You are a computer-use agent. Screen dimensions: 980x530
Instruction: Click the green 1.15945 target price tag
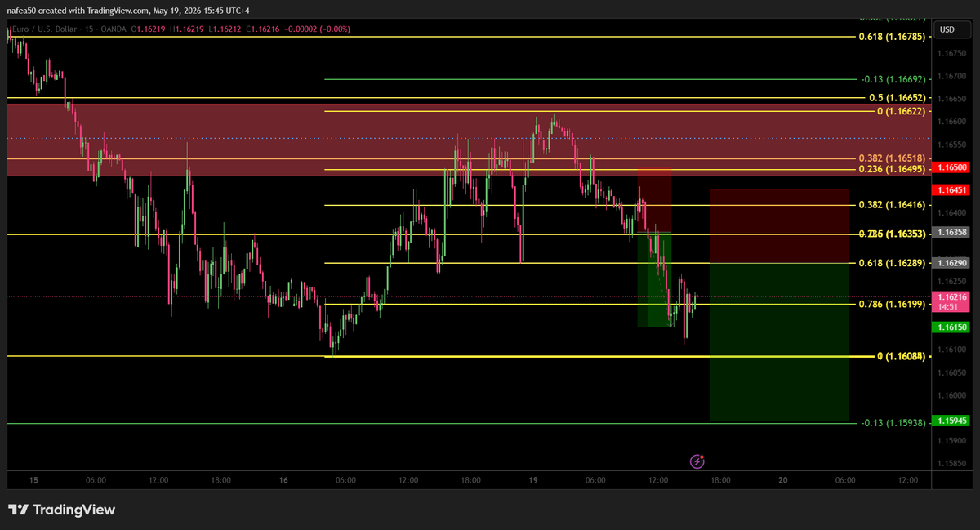pos(951,421)
